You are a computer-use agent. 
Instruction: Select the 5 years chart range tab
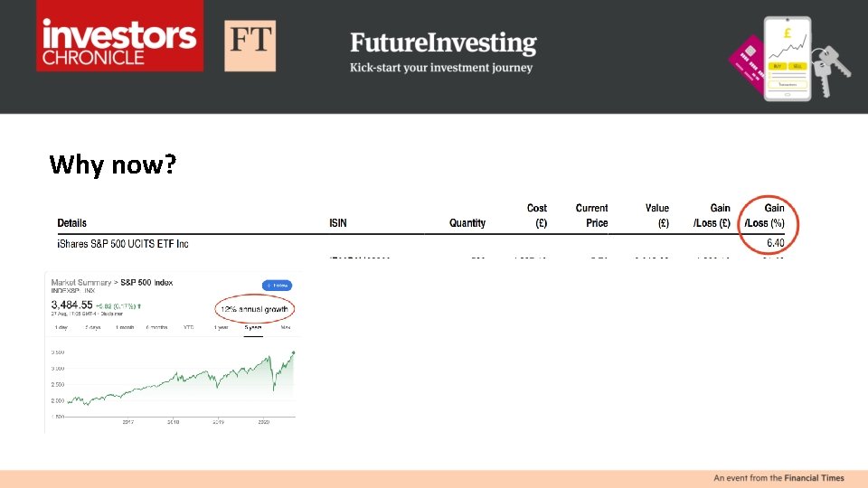tap(252, 327)
